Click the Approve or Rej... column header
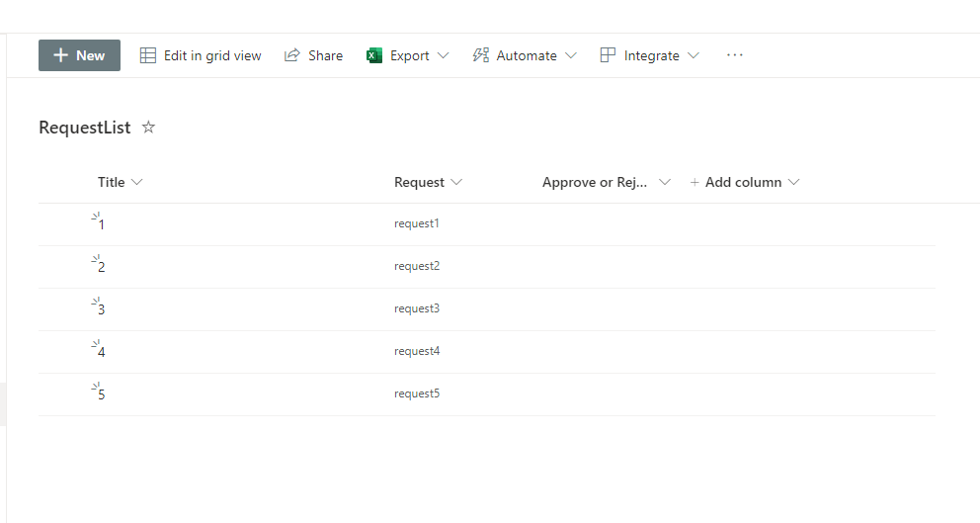Screen dimensions: 980x523 pyautogui.click(x=595, y=182)
